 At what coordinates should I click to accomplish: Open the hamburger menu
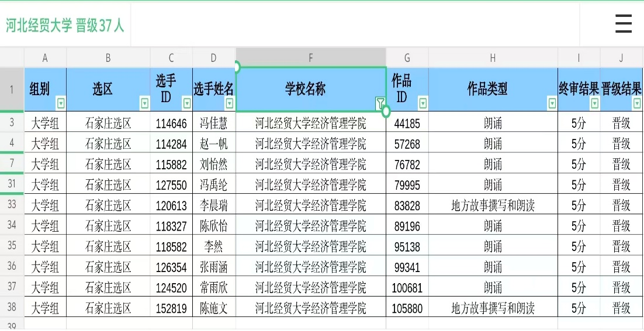click(x=623, y=24)
